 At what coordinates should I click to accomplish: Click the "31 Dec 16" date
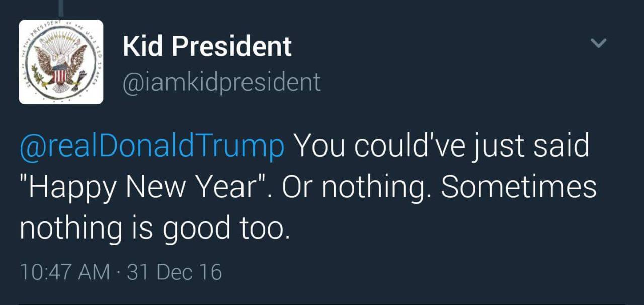[x=175, y=272]
